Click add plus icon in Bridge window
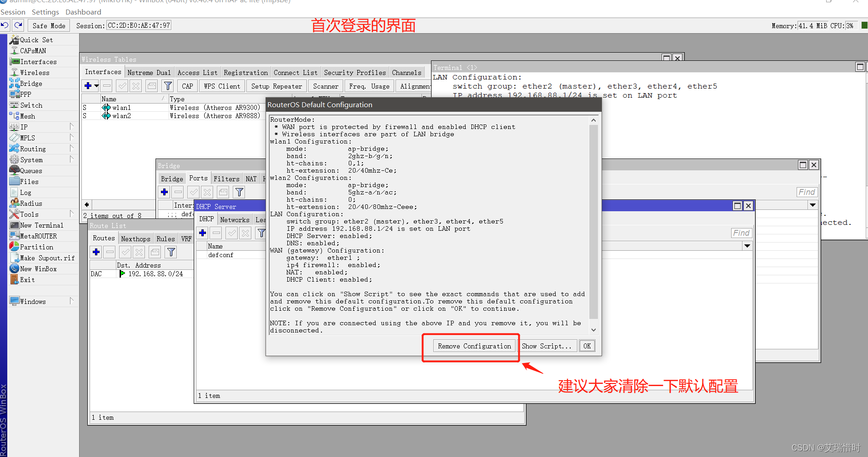868x457 pixels. (x=165, y=192)
